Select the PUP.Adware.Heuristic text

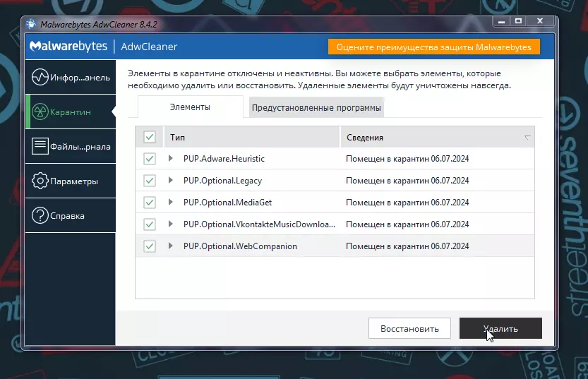click(224, 159)
